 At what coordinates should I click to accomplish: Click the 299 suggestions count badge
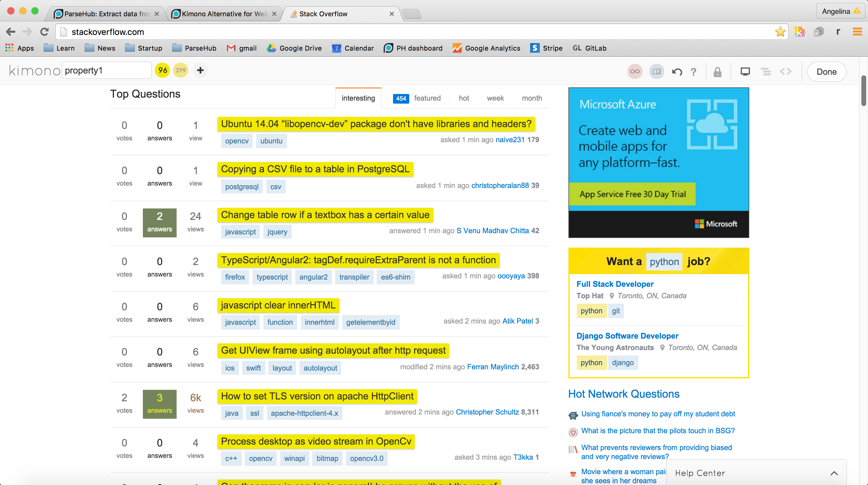181,70
